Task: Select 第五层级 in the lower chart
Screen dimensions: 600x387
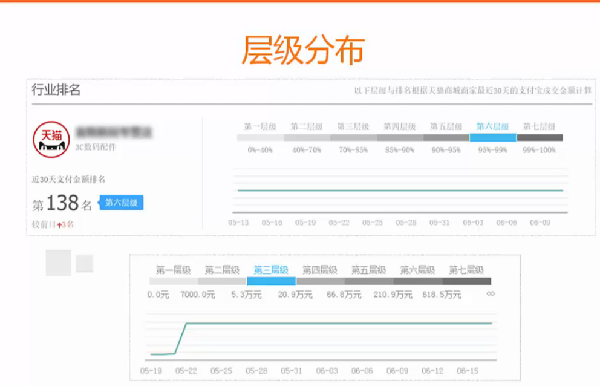Action: pos(368,270)
